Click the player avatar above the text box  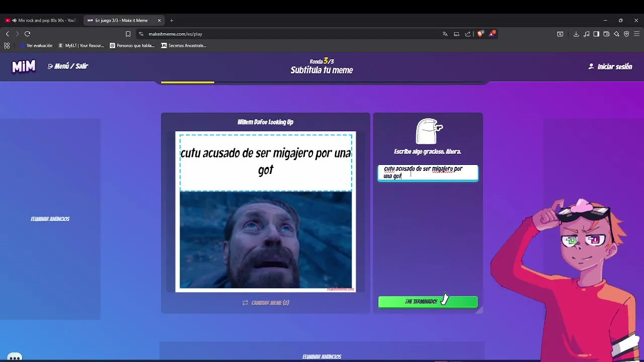point(429,132)
